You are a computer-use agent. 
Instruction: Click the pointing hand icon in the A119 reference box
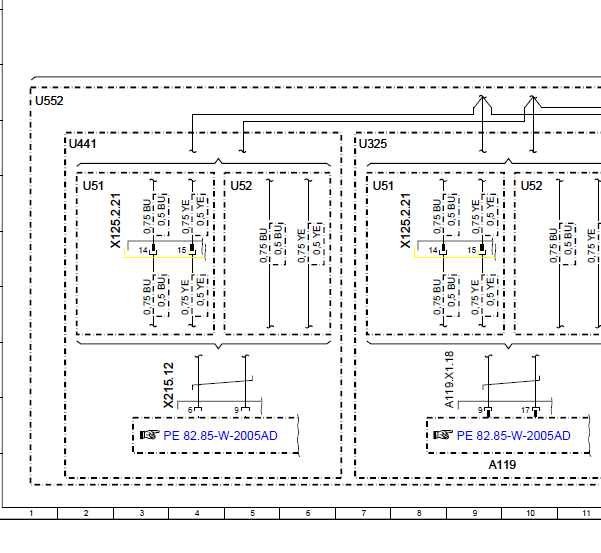pos(443,435)
